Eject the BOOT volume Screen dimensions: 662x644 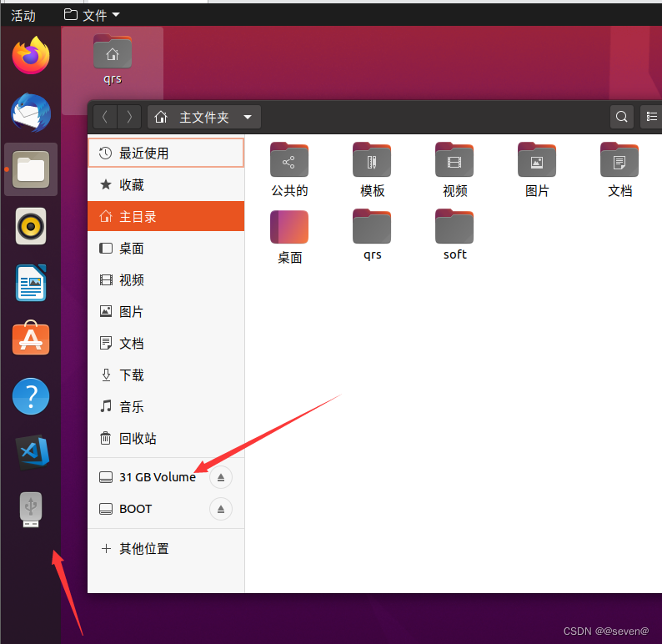coord(221,509)
